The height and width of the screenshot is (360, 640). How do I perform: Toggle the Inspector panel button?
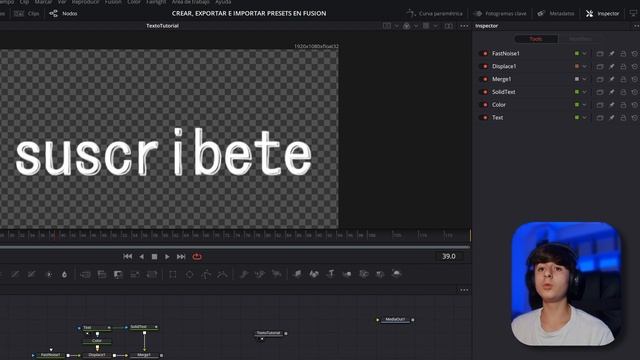tap(602, 13)
